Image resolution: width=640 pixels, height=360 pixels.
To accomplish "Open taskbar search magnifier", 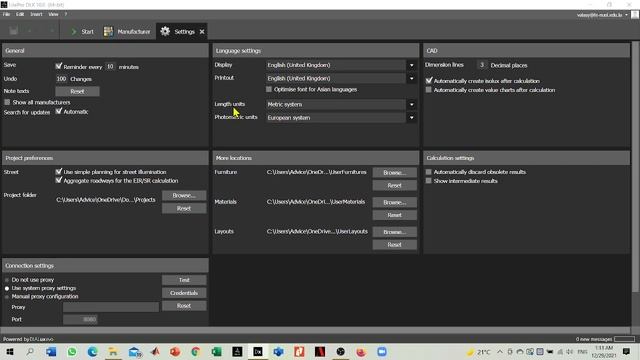I will click(x=30, y=351).
